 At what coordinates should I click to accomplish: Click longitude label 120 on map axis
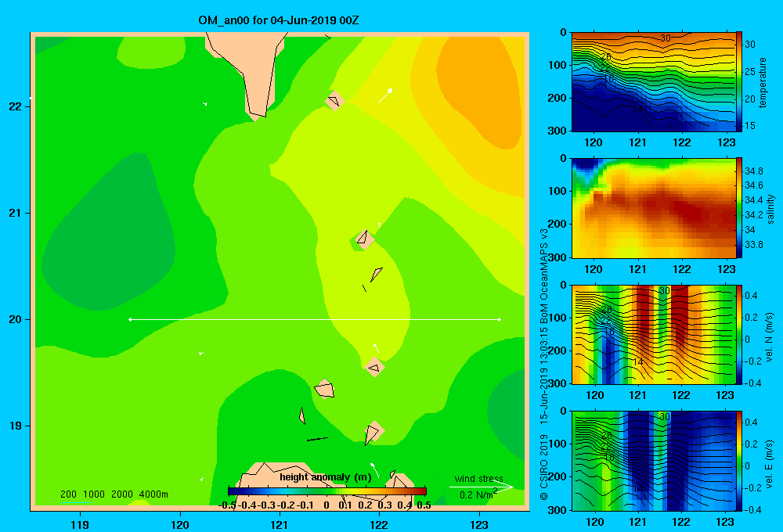click(x=180, y=525)
